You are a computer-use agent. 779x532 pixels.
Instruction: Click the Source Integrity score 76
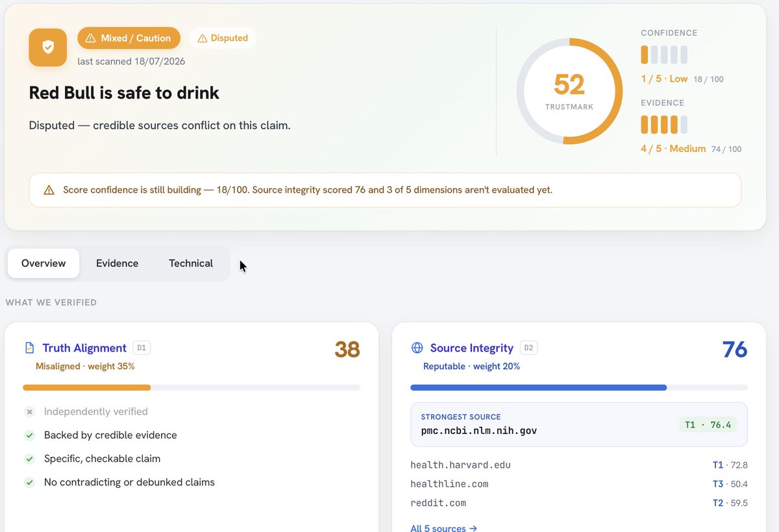[735, 350]
